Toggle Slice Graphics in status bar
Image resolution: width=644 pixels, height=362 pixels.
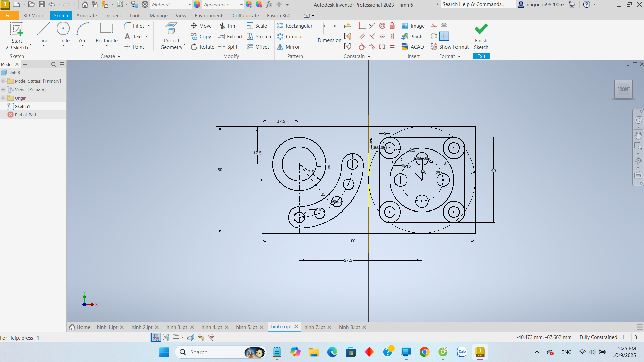(x=191, y=337)
